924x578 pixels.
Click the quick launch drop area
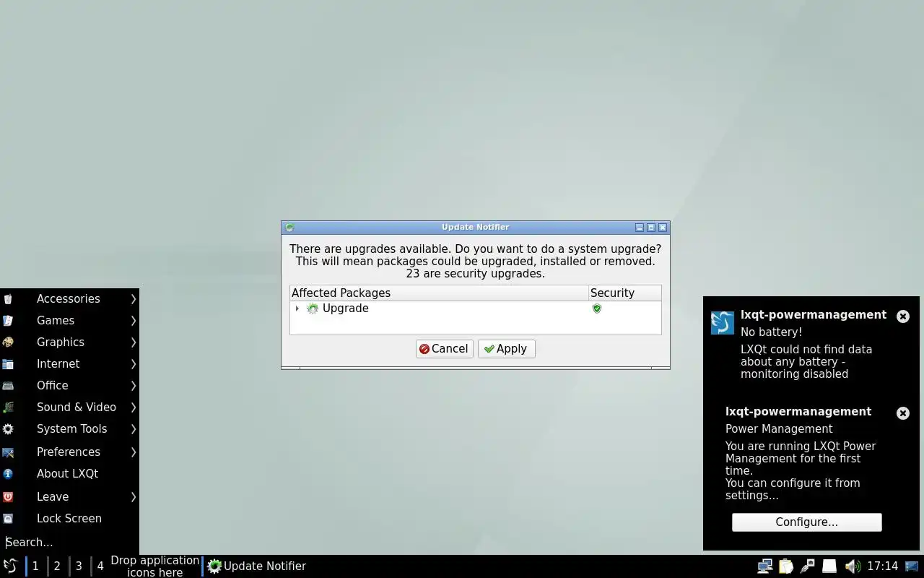click(x=154, y=566)
